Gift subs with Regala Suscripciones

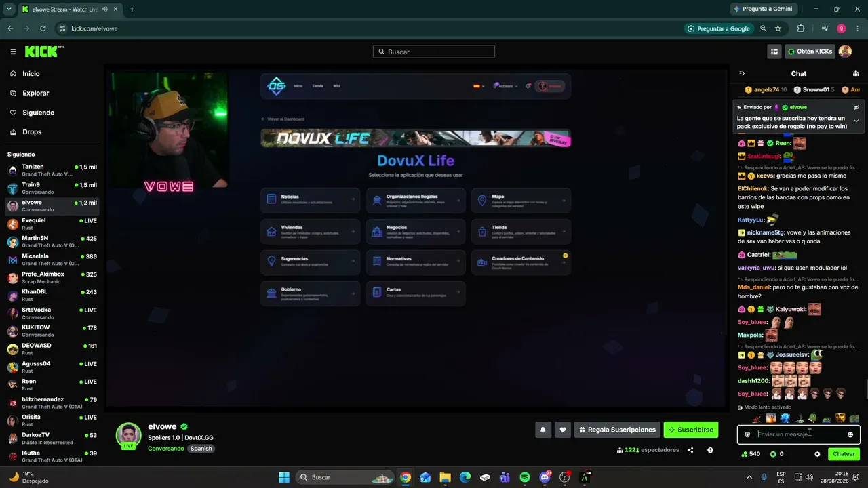pyautogui.click(x=617, y=430)
